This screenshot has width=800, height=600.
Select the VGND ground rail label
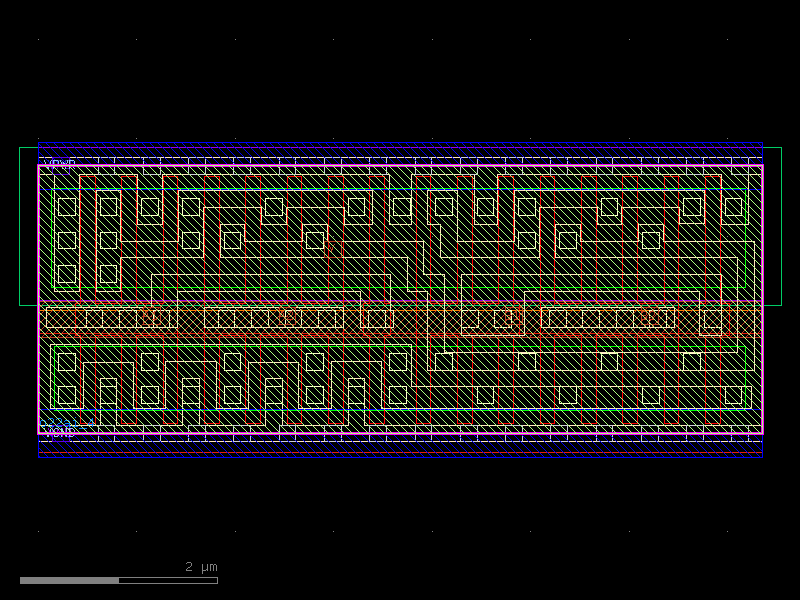click(x=60, y=433)
